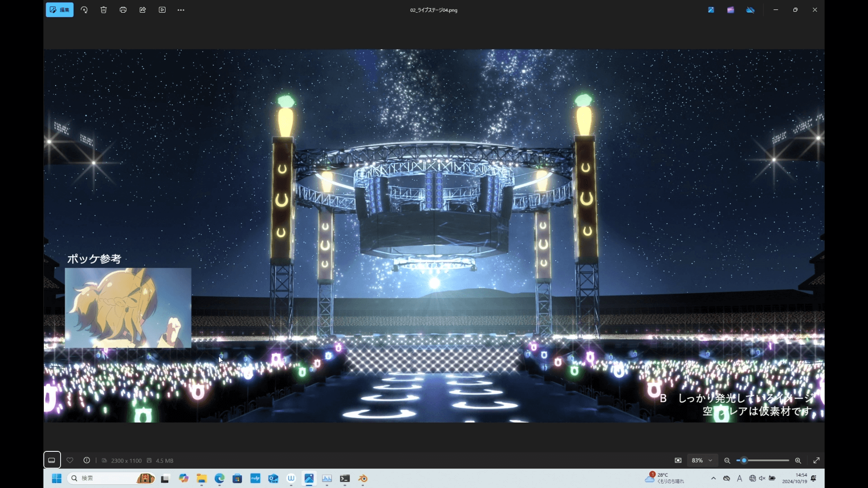868x488 pixels.
Task: Open the Terminal app from the taskbar
Action: 345,479
